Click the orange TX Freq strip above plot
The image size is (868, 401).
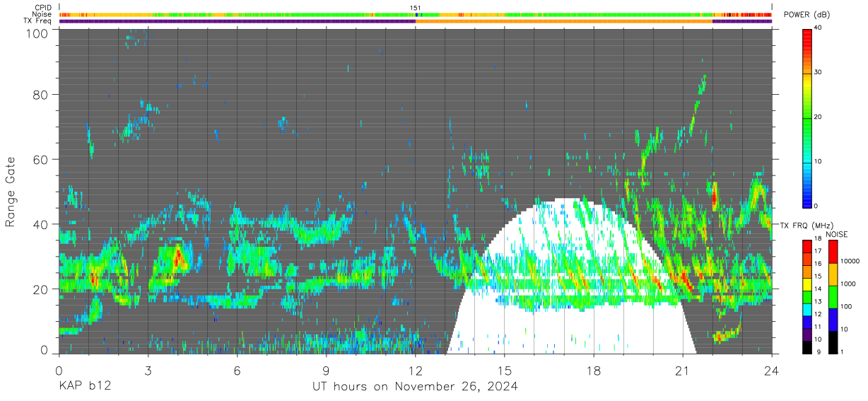click(563, 21)
